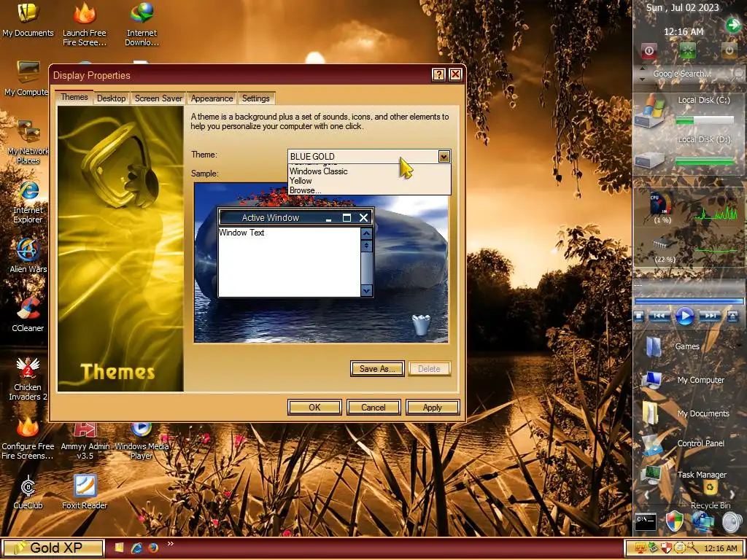Launch Internet Explorer from desktop

pos(28,202)
